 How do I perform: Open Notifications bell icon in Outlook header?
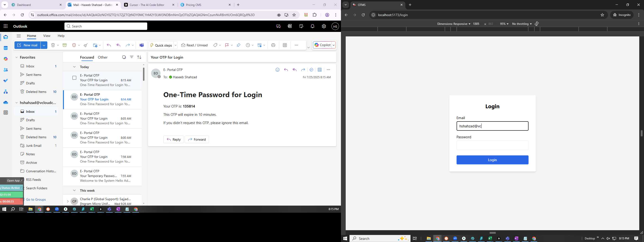313,26
